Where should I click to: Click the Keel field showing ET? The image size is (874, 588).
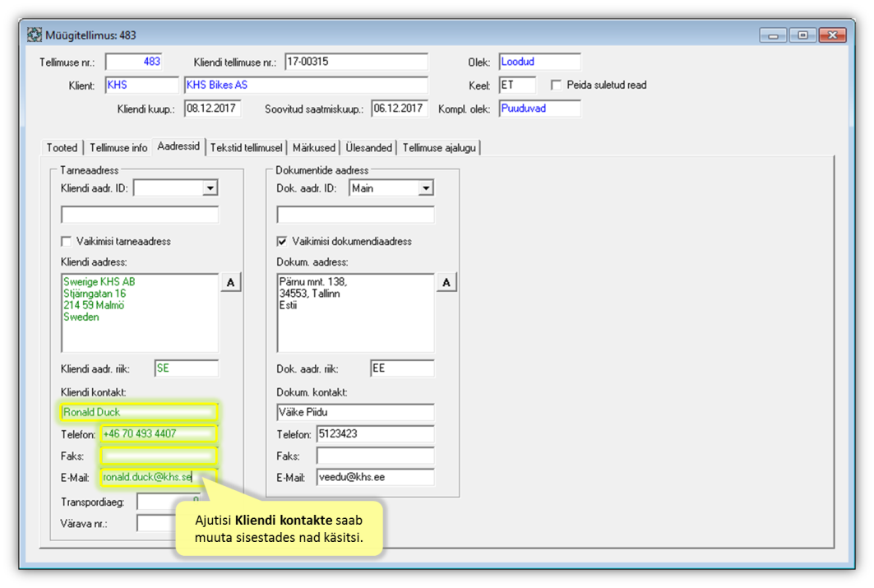tap(517, 86)
